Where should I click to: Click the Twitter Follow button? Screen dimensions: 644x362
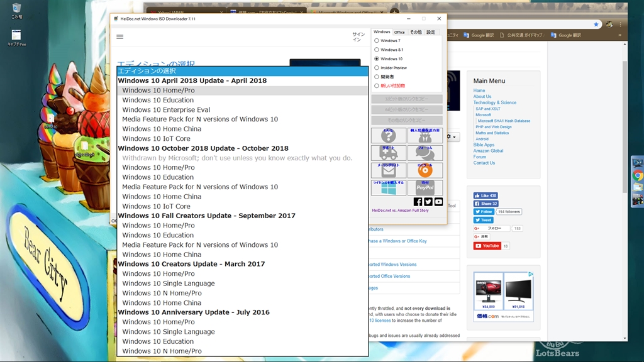point(484,212)
